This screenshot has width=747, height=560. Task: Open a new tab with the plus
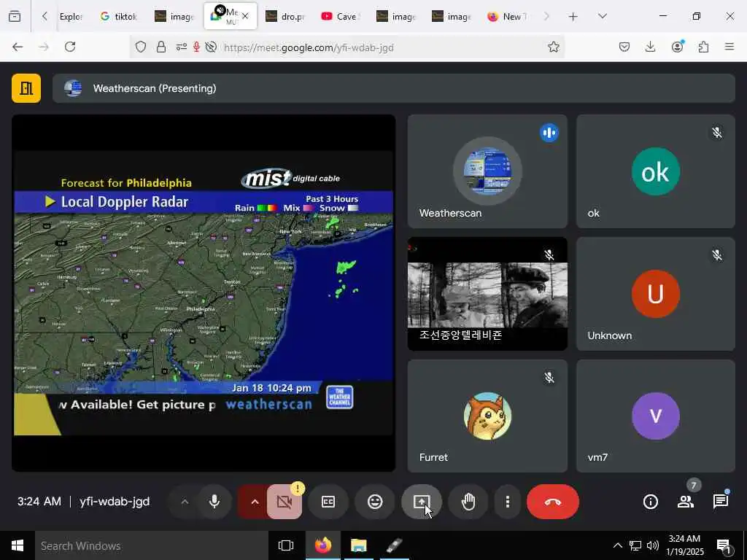[x=573, y=17]
